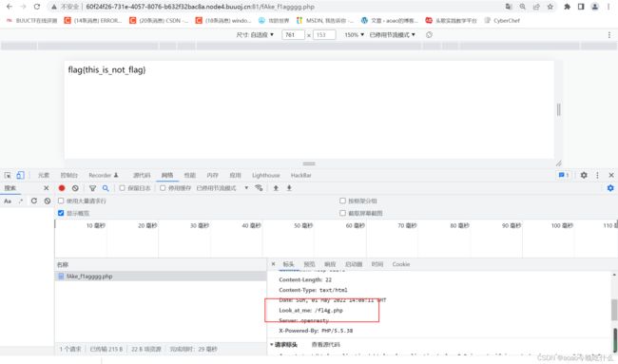The width and height of the screenshot is (618, 364).
Task: Click the zoom magnifier icon in address bar
Action: tap(522, 7)
